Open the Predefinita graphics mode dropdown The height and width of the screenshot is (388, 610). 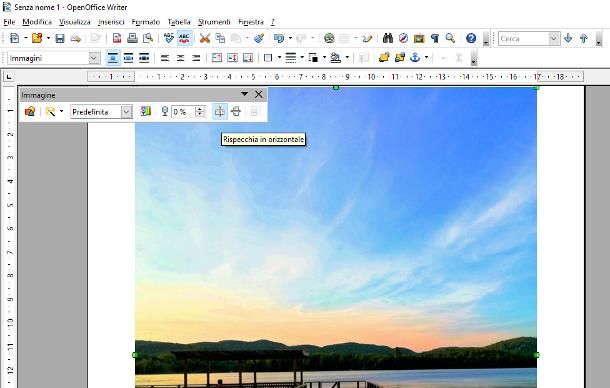pos(126,112)
